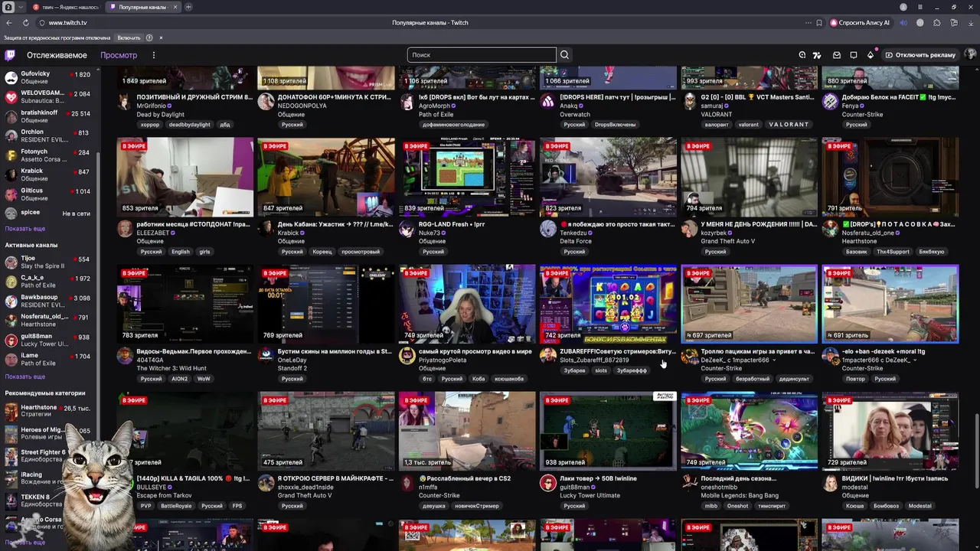Click the Отключить рекламу button

[920, 55]
